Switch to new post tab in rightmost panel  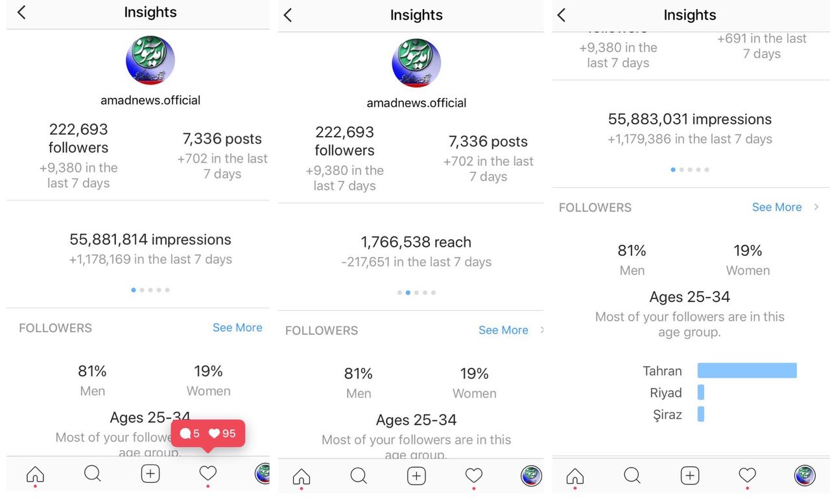[690, 475]
